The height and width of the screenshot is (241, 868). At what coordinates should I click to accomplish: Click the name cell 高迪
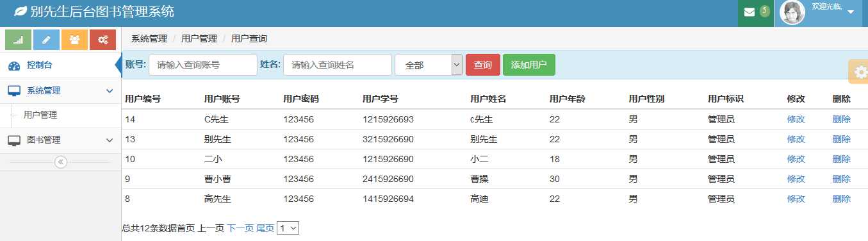[x=479, y=199]
